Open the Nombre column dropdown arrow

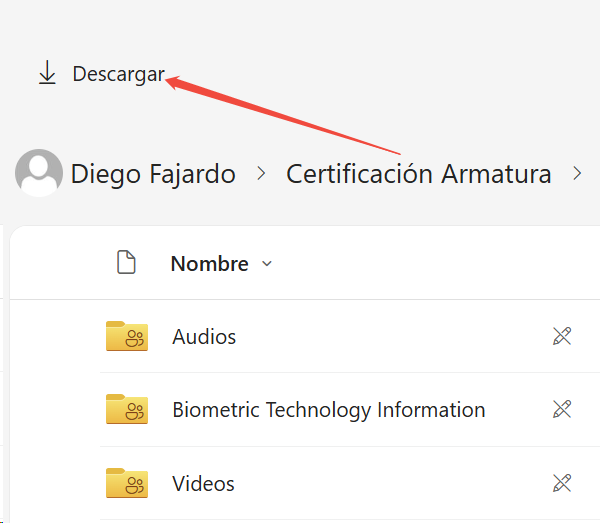267,264
